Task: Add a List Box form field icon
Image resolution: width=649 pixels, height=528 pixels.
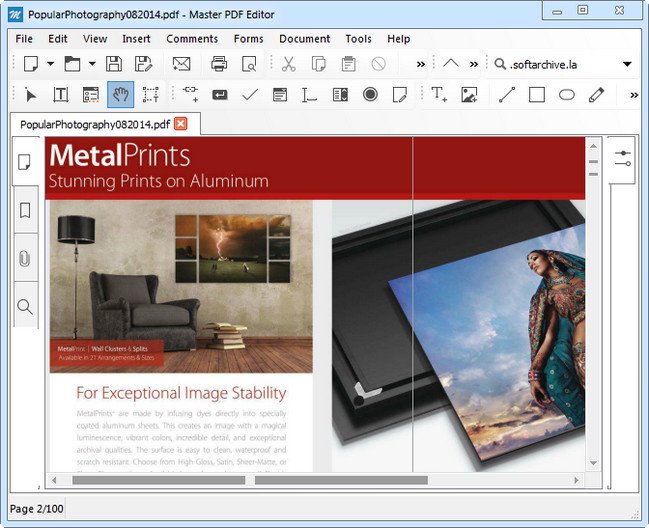Action: (x=280, y=95)
